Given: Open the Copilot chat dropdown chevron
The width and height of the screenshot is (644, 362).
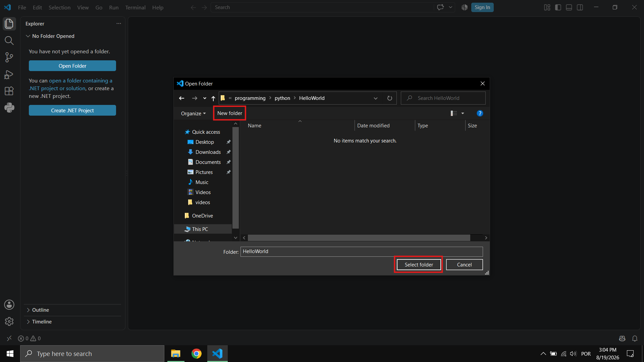Looking at the screenshot, I should click(x=450, y=7).
